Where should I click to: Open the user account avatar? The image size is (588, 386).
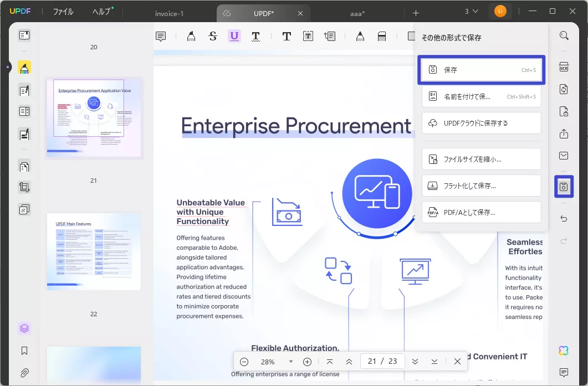click(x=500, y=11)
